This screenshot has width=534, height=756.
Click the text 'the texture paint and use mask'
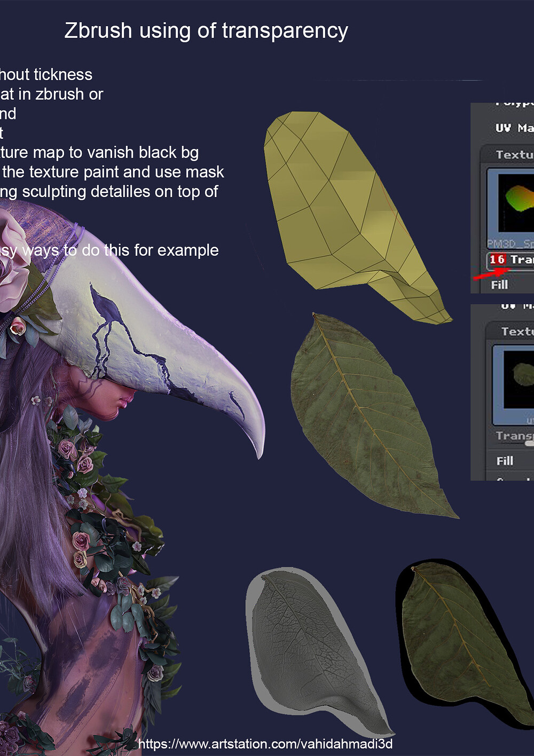pos(113,172)
